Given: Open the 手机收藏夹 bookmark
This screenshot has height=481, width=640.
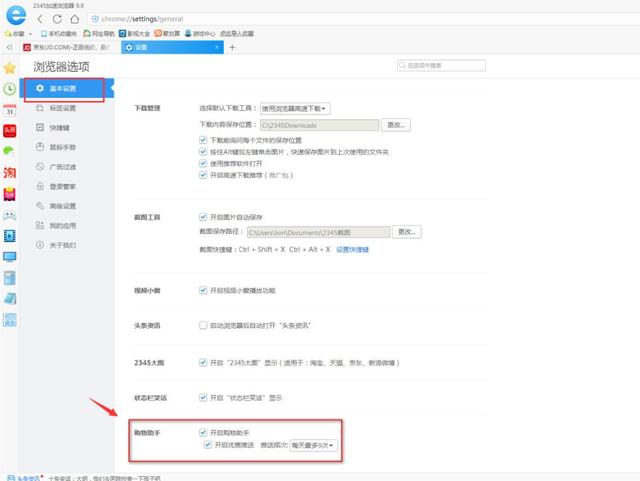Looking at the screenshot, I should coord(59,33).
